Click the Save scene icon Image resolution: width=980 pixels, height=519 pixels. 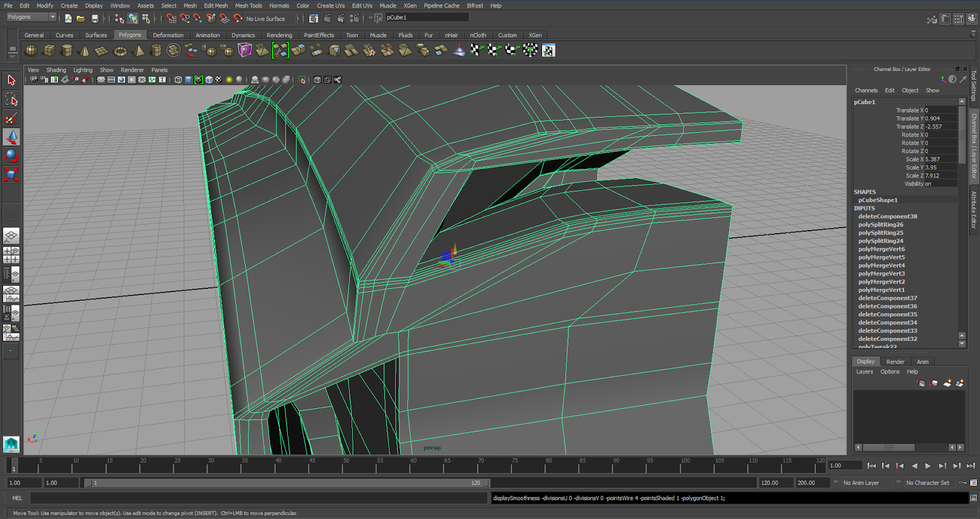(95, 18)
